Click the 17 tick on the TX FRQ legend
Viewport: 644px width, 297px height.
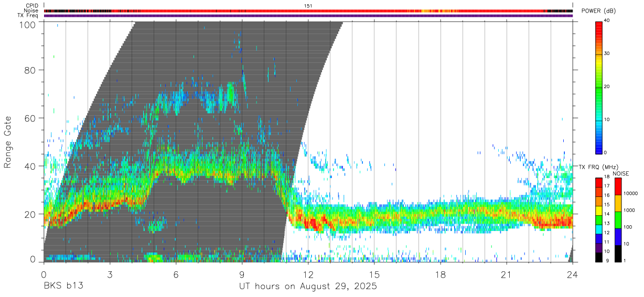(x=607, y=186)
